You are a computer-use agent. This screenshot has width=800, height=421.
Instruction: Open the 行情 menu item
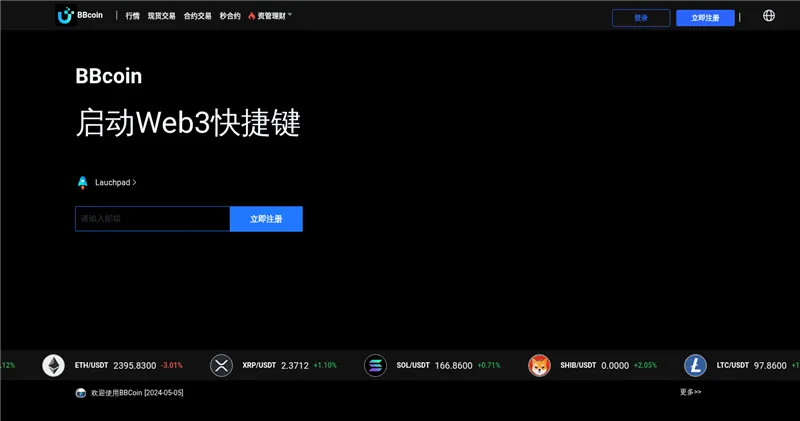pyautogui.click(x=133, y=16)
